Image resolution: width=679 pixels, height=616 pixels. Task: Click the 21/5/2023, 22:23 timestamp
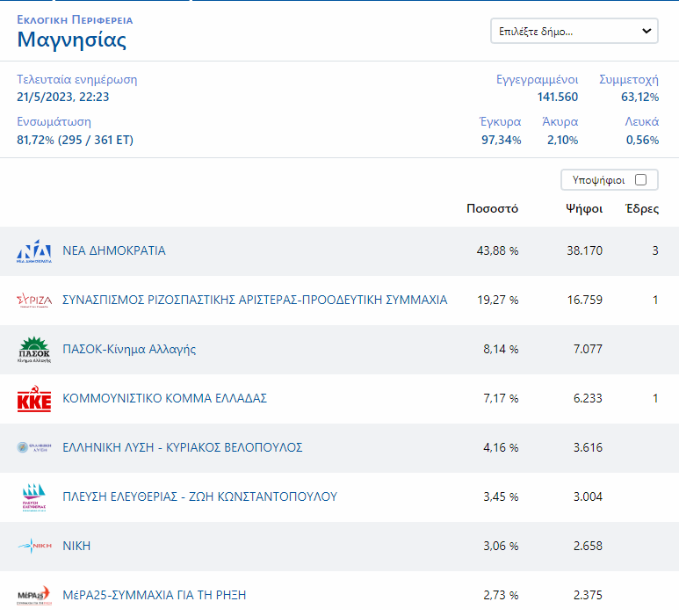point(62,97)
